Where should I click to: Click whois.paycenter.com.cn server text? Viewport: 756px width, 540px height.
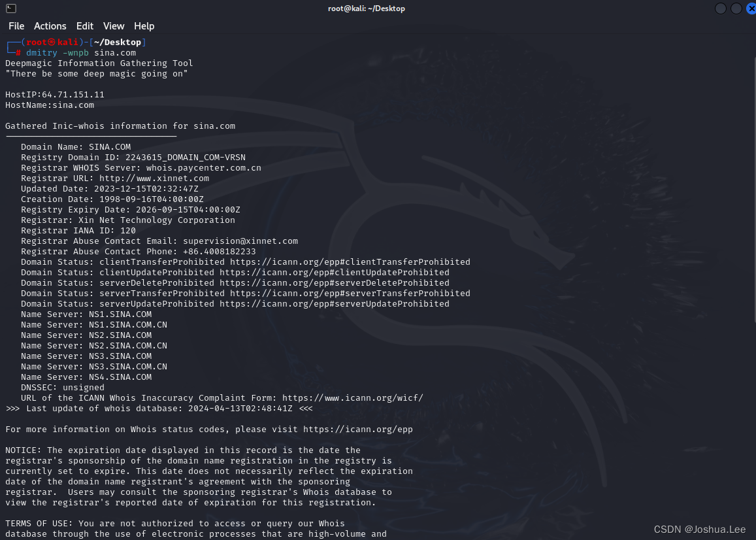(x=203, y=168)
